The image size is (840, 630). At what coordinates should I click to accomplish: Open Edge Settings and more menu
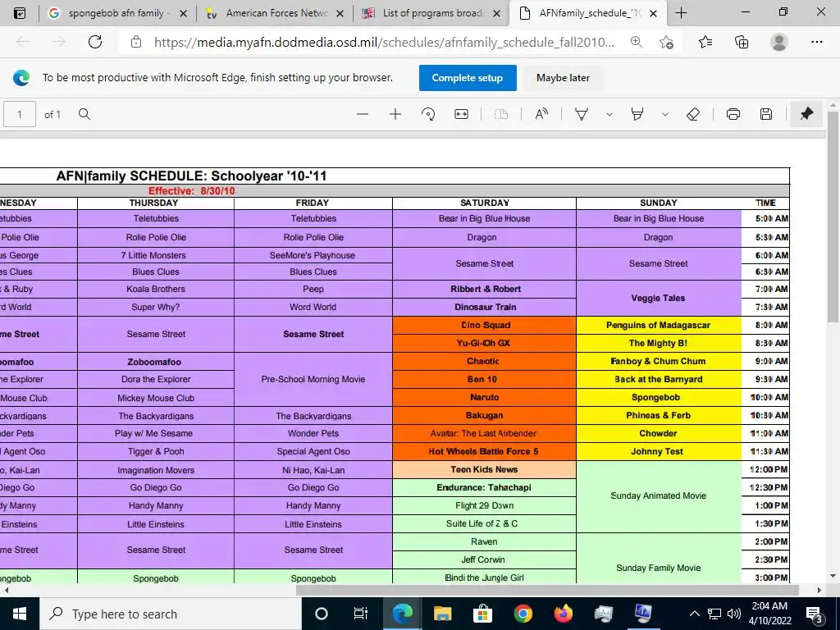(x=816, y=42)
